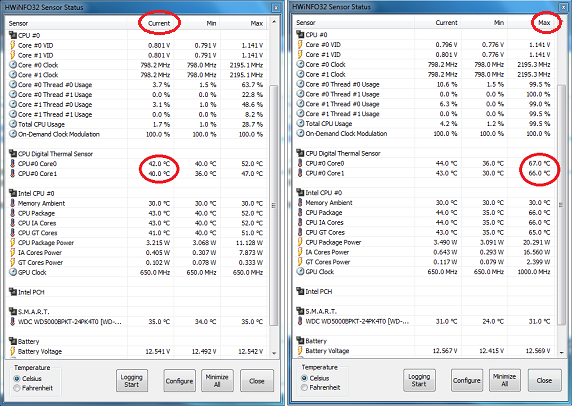Click the Intel PCH chip icon in left window
Screen dimensions: 572x406
[x=13, y=292]
